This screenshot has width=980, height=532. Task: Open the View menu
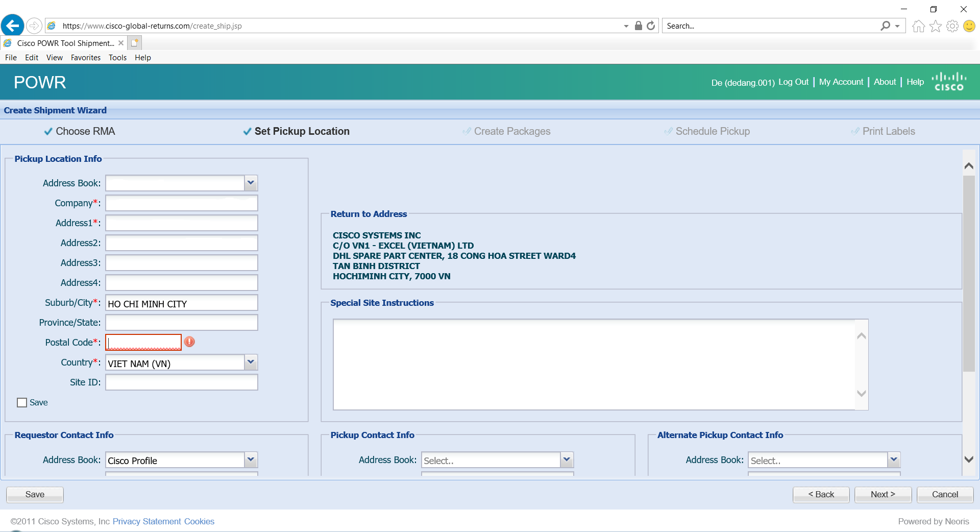coord(55,57)
